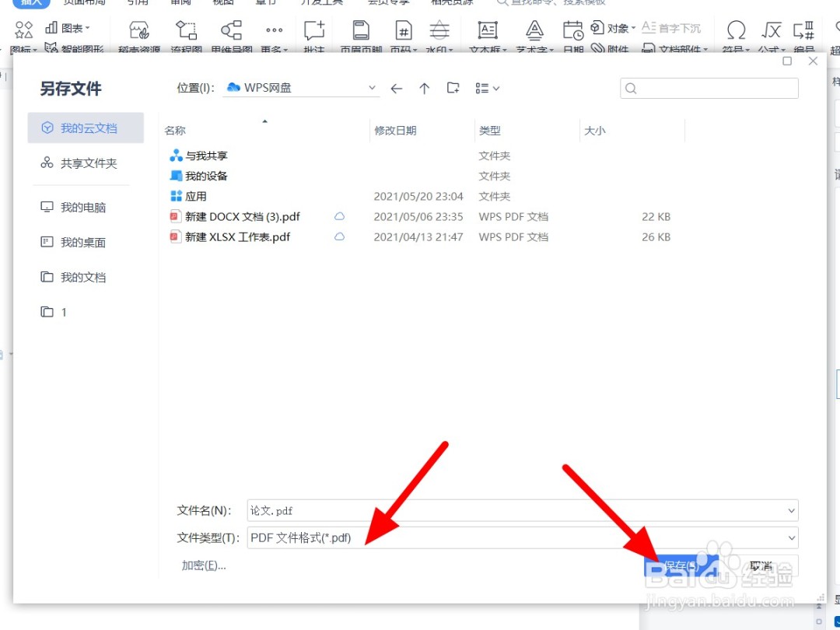The width and height of the screenshot is (840, 630).
Task: Choose 我的桌面 in the sidebar
Action: click(73, 242)
